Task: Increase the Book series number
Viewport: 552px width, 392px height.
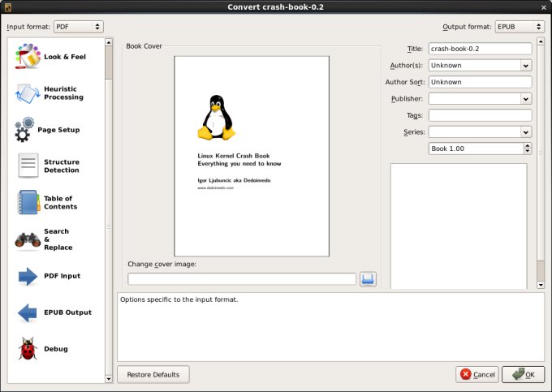Action: coord(528,145)
